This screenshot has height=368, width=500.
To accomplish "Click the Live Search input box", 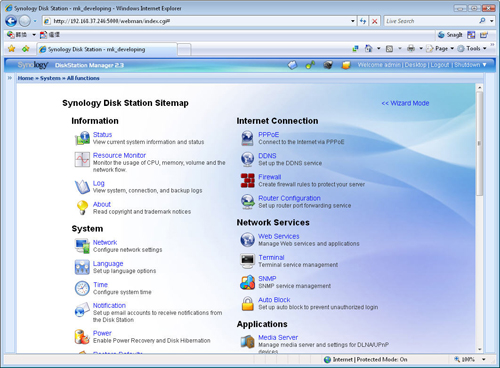I will (x=430, y=21).
